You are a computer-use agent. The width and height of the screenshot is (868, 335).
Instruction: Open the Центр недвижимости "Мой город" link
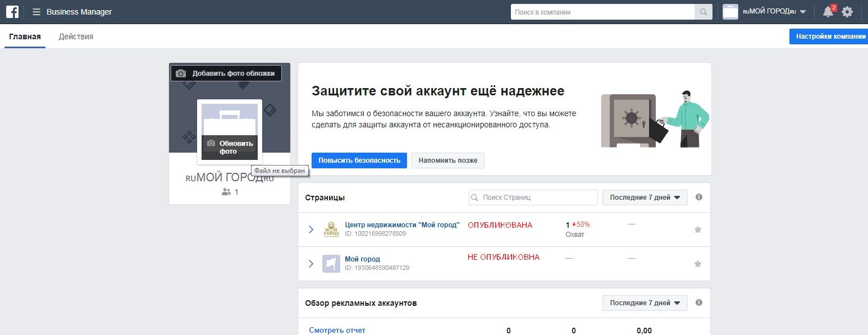402,225
